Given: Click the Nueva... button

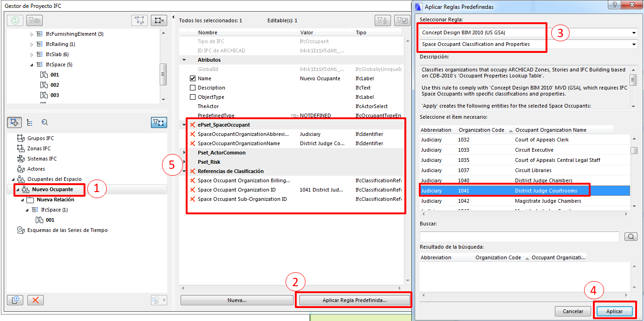Looking at the screenshot, I should (237, 300).
